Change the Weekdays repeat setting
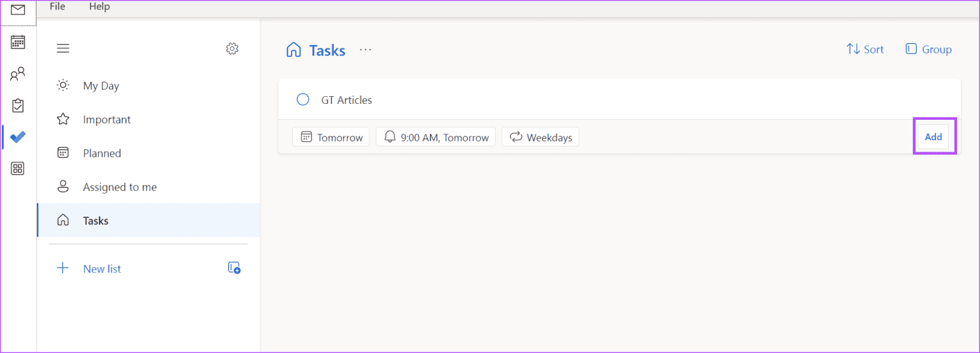The image size is (980, 353). (540, 137)
